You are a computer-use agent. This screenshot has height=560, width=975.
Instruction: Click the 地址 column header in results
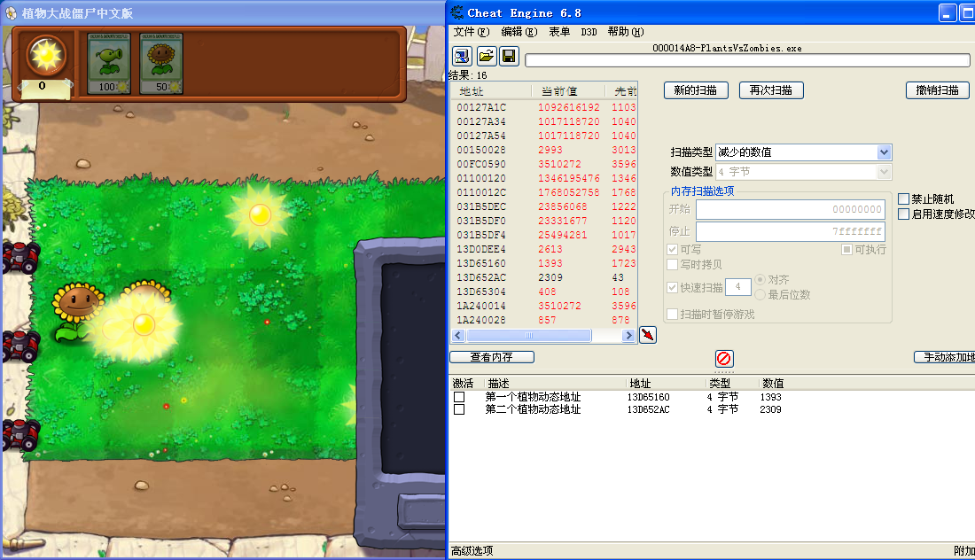coord(491,91)
